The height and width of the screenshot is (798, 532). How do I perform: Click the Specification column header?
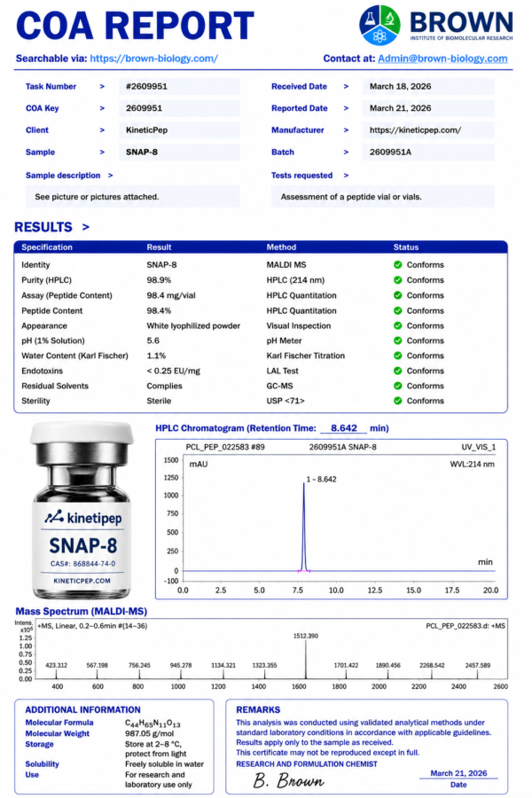(x=47, y=247)
